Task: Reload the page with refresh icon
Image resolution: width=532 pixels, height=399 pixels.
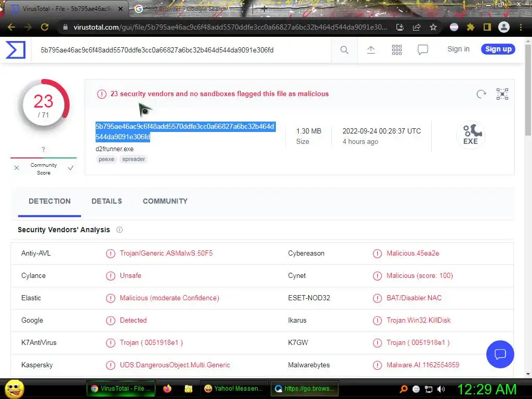Action: coord(45,27)
